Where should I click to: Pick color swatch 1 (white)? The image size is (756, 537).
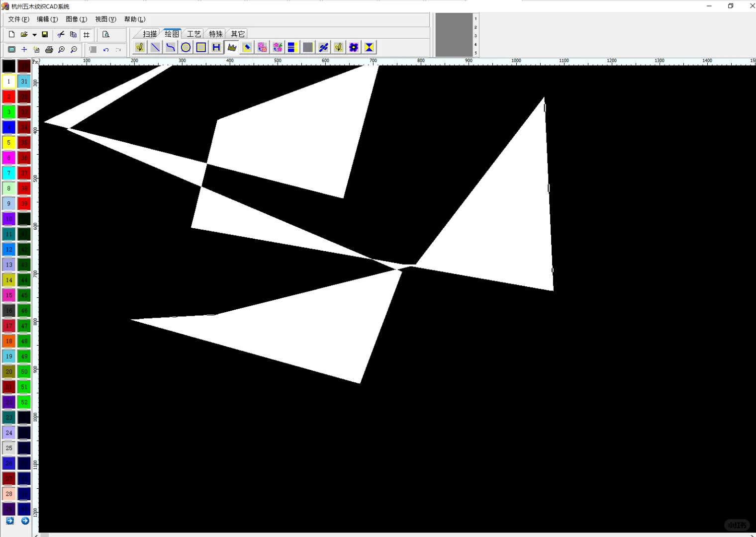[x=8, y=81]
